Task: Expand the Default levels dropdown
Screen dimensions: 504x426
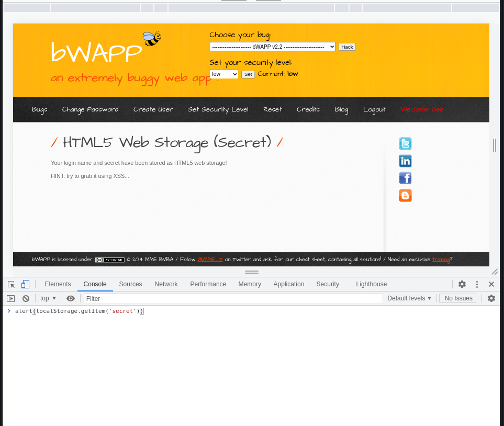Action: [409, 298]
